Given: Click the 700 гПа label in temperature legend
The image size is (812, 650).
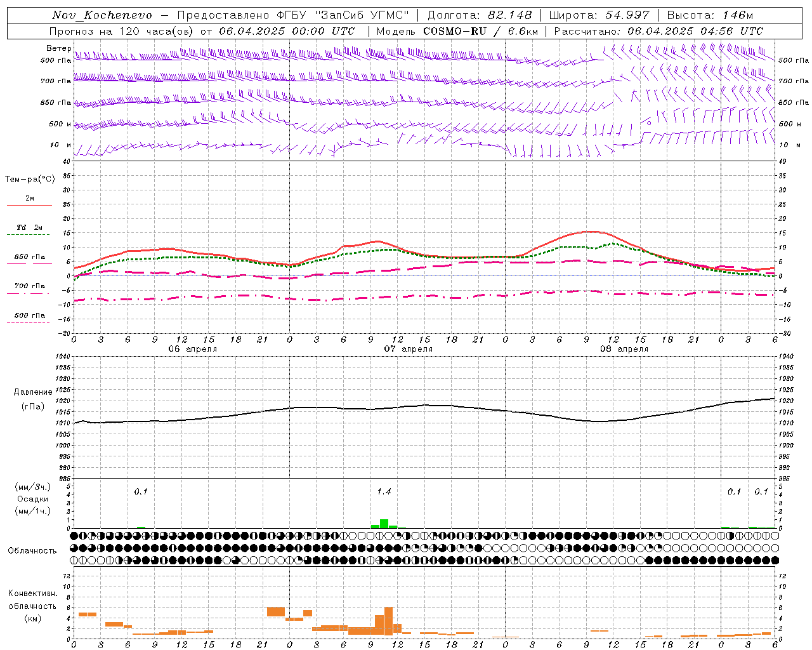Looking at the screenshot, I should (x=30, y=286).
